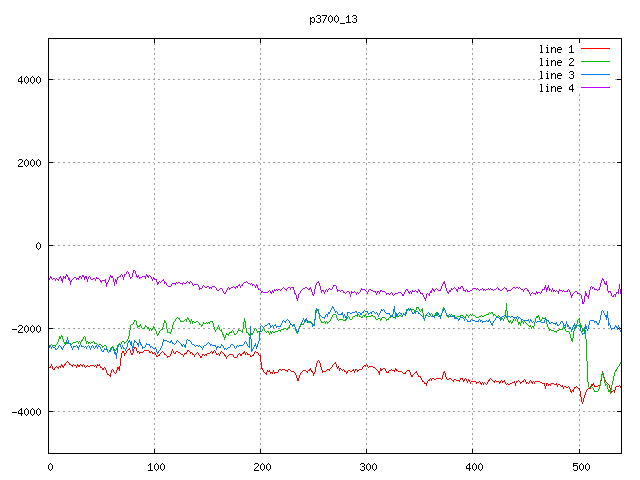Click the 300 x-axis tick label

click(x=367, y=466)
